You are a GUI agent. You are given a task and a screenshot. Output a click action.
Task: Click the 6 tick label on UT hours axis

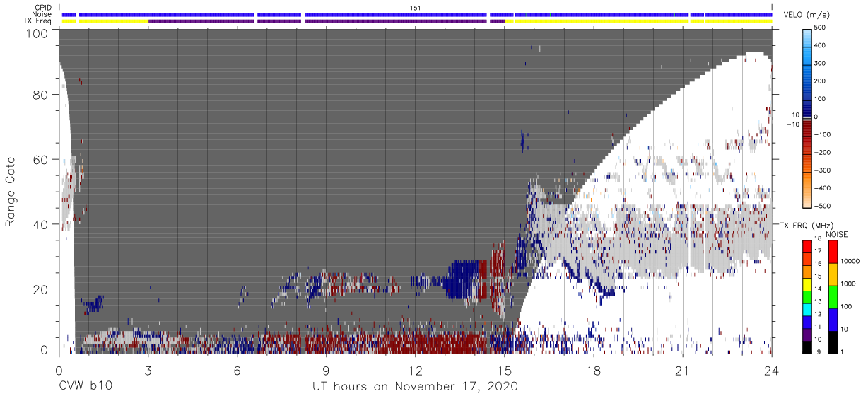click(237, 370)
